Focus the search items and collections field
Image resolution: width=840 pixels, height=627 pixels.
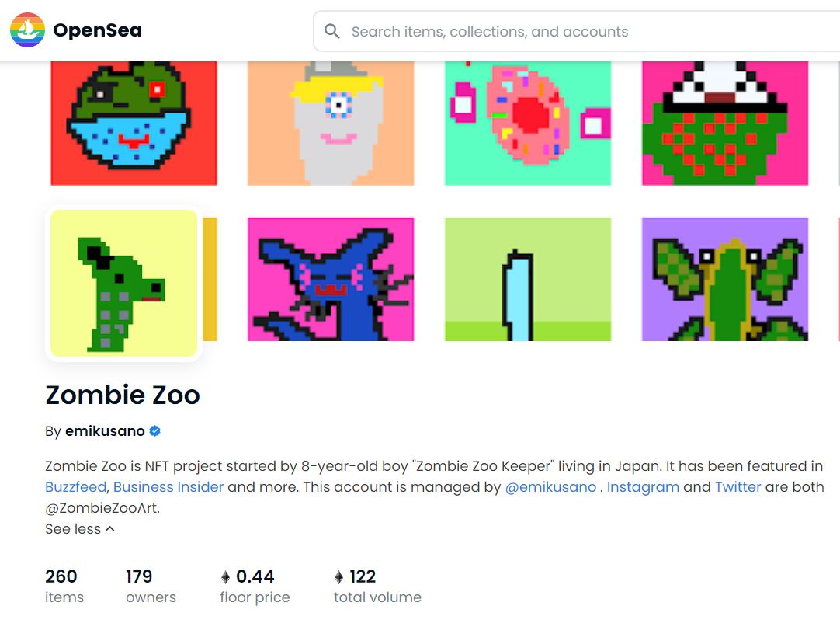[x=543, y=32]
